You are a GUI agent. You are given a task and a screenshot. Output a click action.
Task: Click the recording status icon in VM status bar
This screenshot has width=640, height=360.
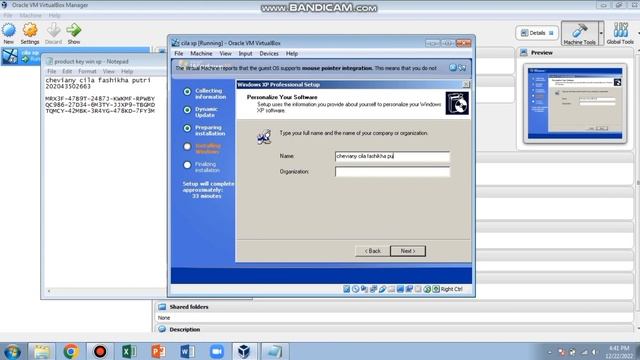coord(409,289)
